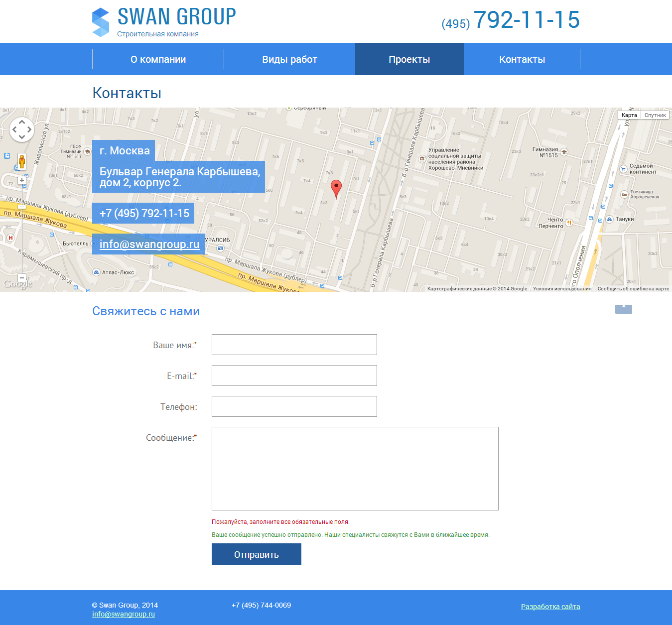Open the О компании menu item

tap(158, 59)
